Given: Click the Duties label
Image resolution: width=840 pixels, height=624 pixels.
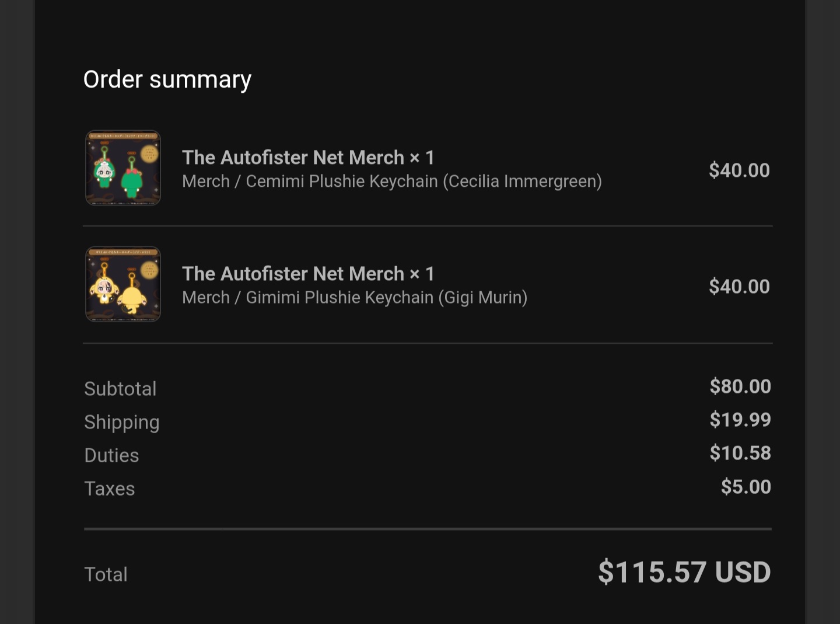Looking at the screenshot, I should click(x=111, y=455).
